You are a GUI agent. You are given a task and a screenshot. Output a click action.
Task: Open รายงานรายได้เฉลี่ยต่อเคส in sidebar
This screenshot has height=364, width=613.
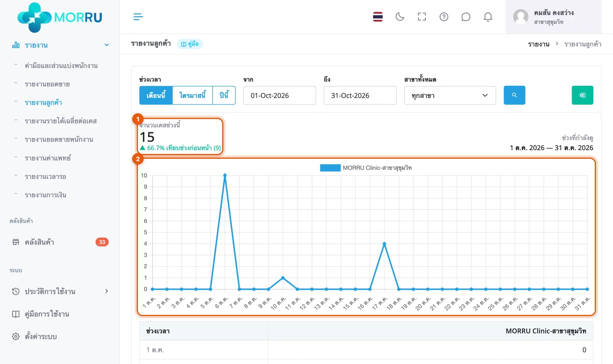tap(61, 121)
